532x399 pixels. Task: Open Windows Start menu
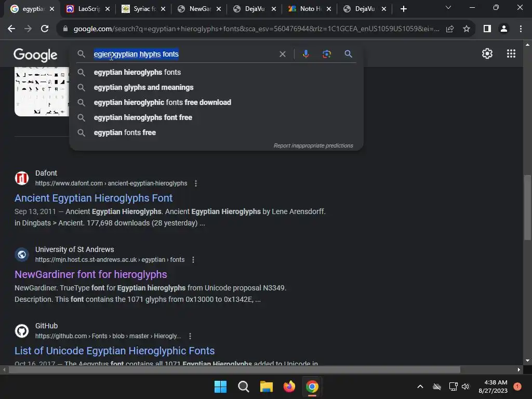click(x=220, y=387)
